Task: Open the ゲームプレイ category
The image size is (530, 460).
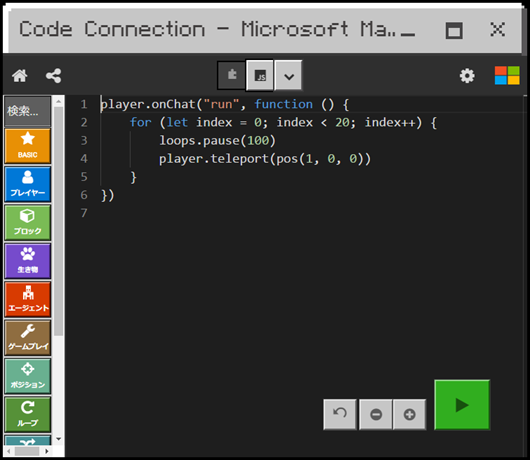Action: [x=28, y=338]
